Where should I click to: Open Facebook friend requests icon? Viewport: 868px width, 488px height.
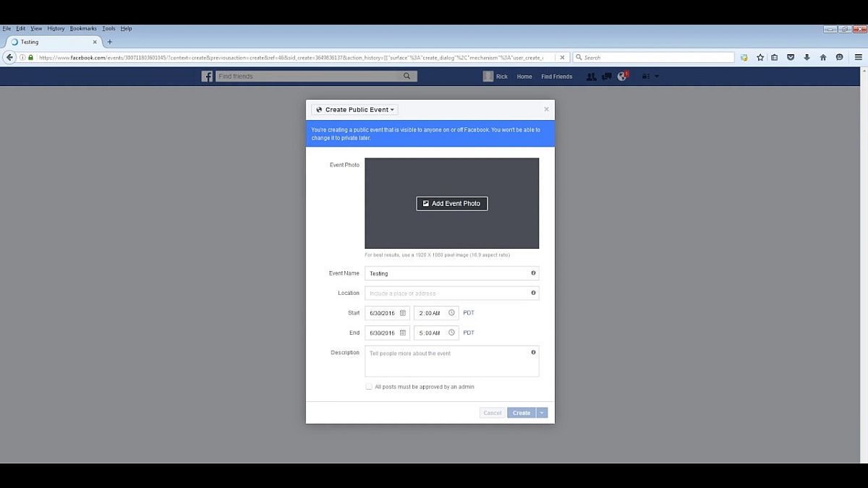point(592,76)
